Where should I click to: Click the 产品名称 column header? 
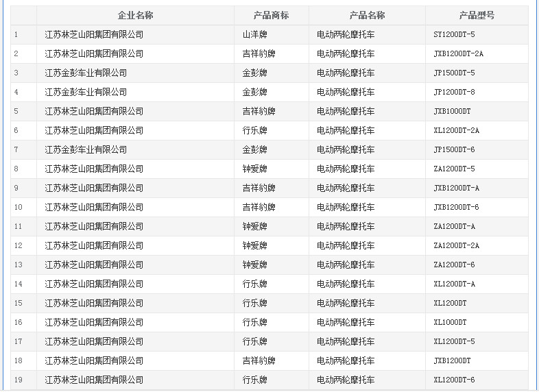pyautogui.click(x=367, y=15)
